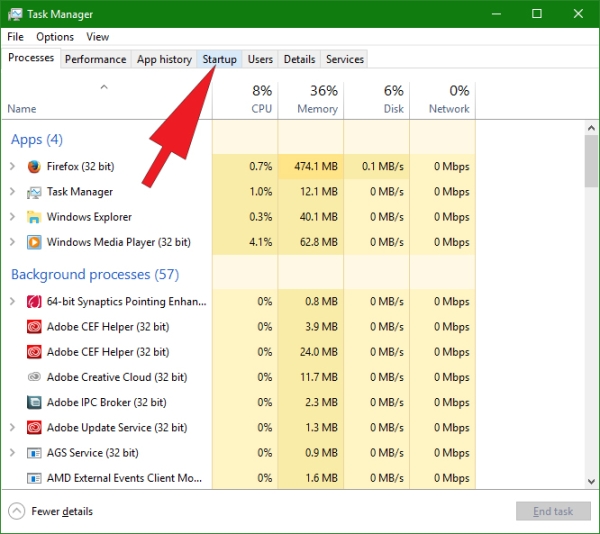Click the Adobe IPC Broker icon
Image resolution: width=600 pixels, height=534 pixels.
pyautogui.click(x=34, y=402)
